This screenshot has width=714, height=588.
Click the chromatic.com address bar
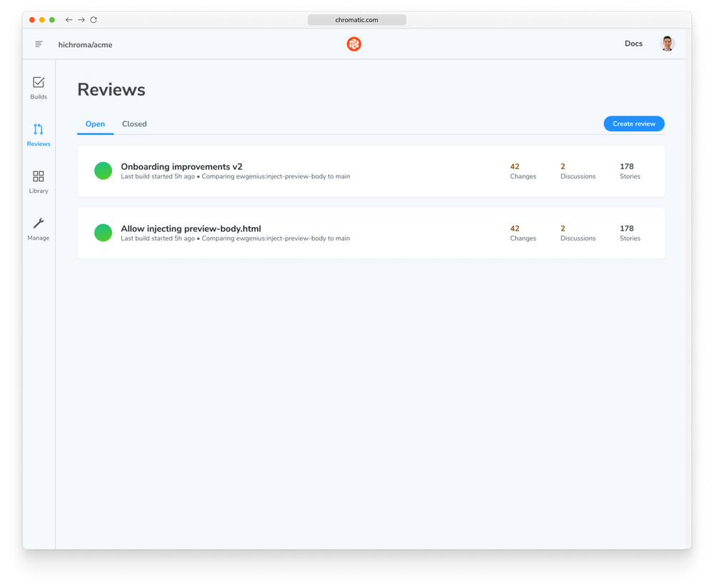coord(357,20)
